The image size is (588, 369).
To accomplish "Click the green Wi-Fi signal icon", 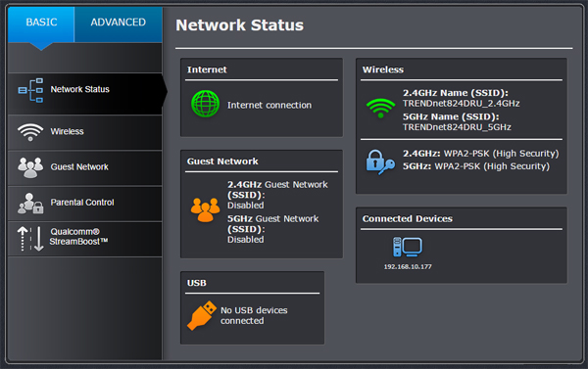I will point(380,109).
